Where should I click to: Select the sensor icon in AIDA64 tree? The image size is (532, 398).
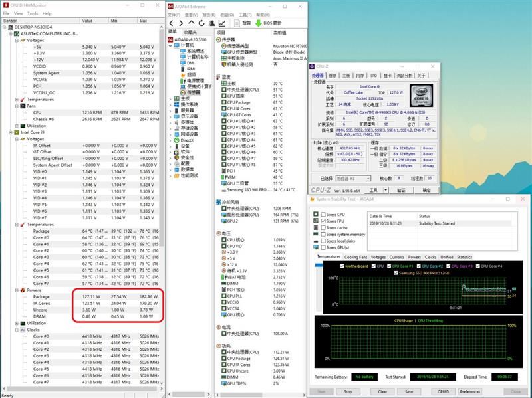click(x=184, y=92)
